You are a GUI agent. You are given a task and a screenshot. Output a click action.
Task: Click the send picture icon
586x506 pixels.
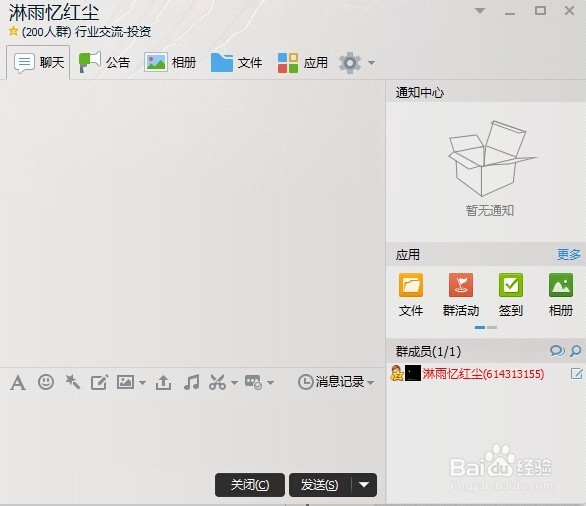click(x=125, y=382)
